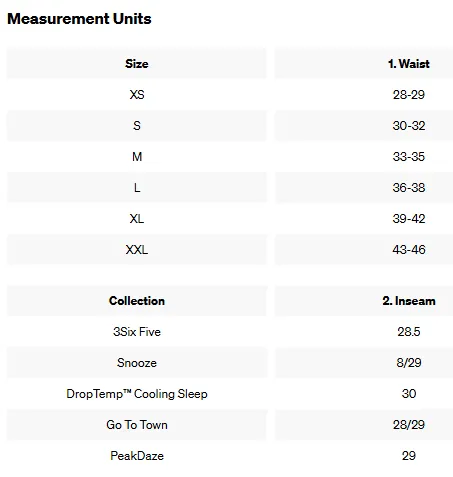Screen dimensions: 453x477
Task: Click the S size cell
Action: tap(137, 126)
